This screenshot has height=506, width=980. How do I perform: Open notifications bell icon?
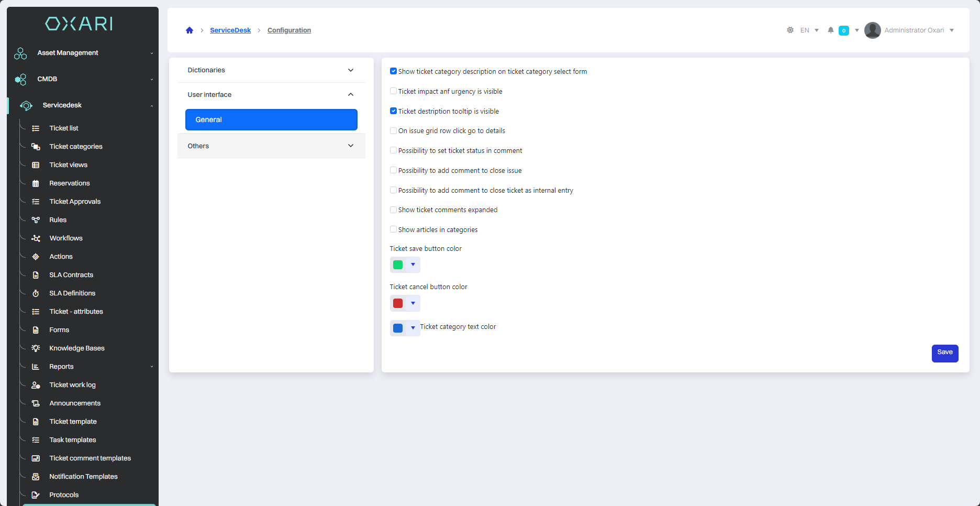tap(830, 30)
